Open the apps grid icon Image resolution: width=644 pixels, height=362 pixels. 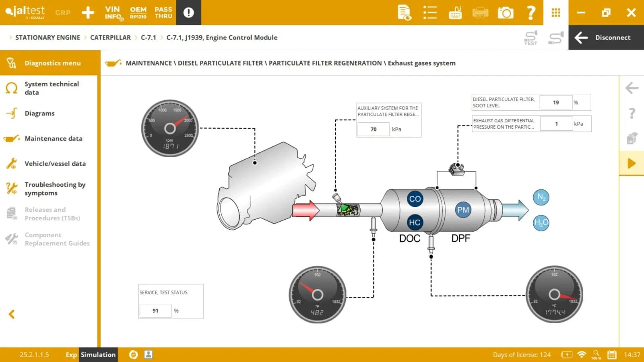pyautogui.click(x=556, y=13)
